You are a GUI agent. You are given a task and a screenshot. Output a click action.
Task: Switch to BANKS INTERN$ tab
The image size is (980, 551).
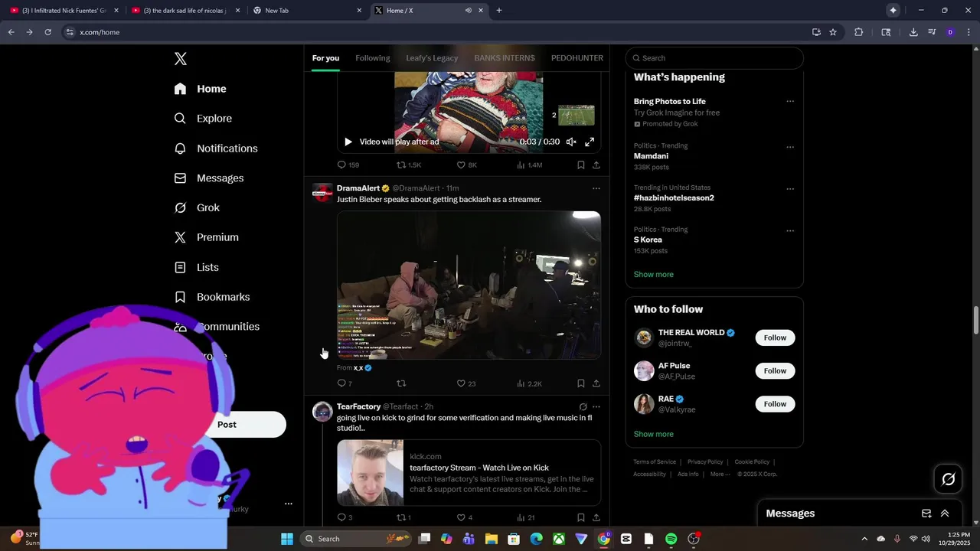point(505,58)
